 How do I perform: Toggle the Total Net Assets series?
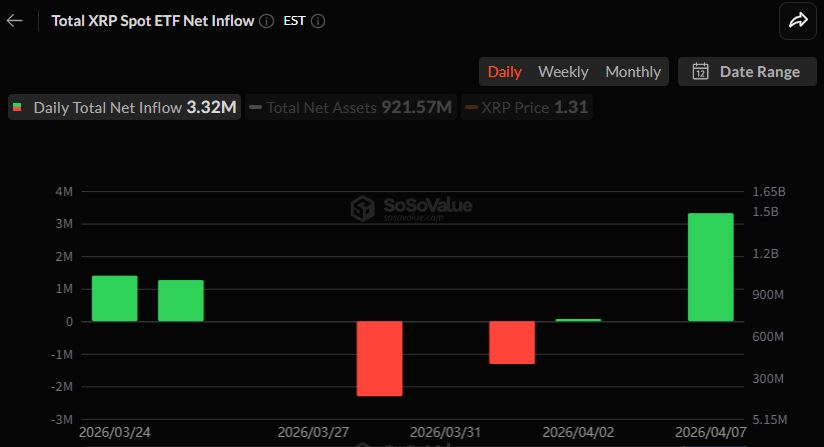(x=352, y=108)
